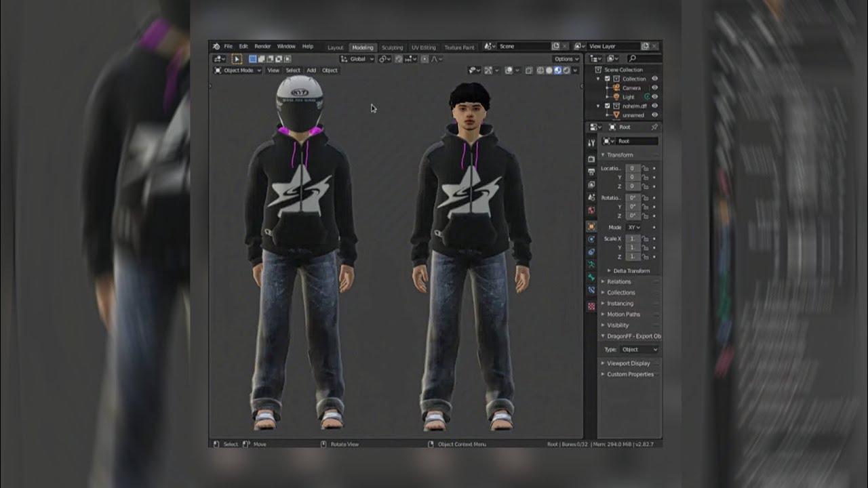Switch to material preview shading
Viewport: 868px width, 488px height.
click(x=558, y=70)
